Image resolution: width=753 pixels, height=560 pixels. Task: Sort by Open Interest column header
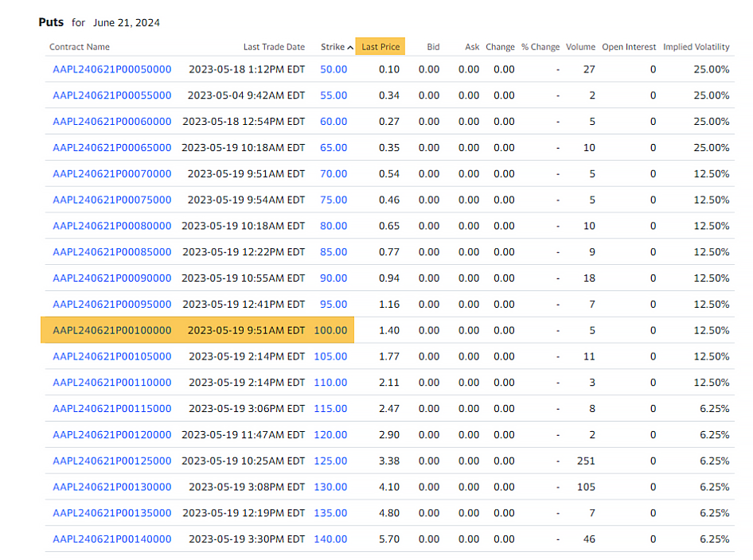coord(629,47)
